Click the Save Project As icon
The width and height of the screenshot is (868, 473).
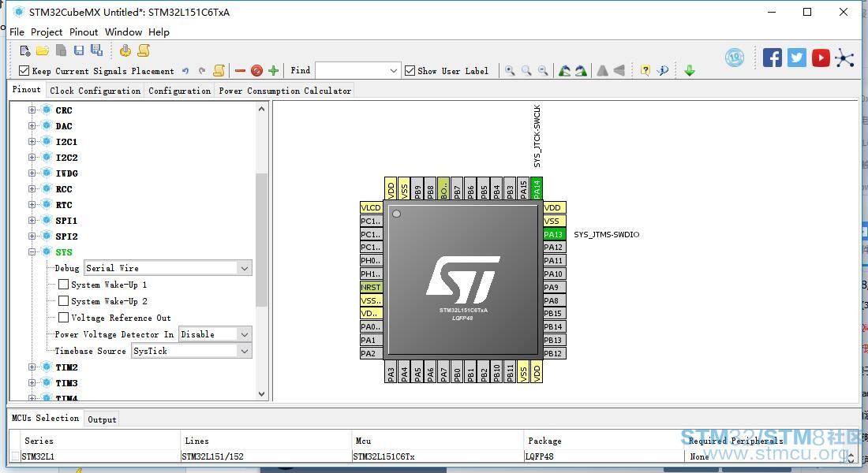click(x=97, y=50)
